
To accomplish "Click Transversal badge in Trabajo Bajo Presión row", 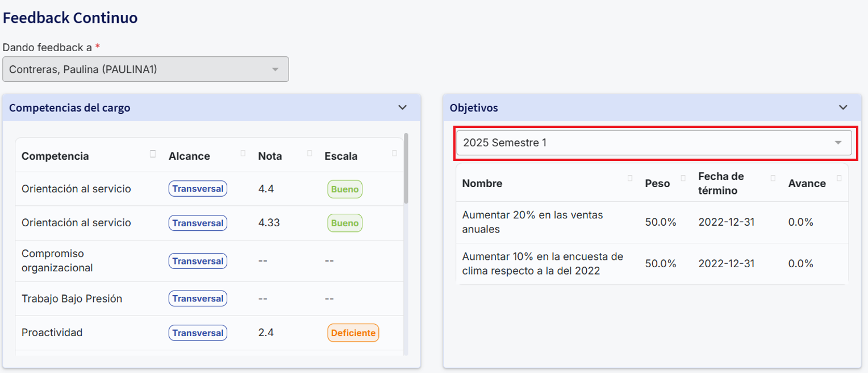I will pyautogui.click(x=198, y=299).
